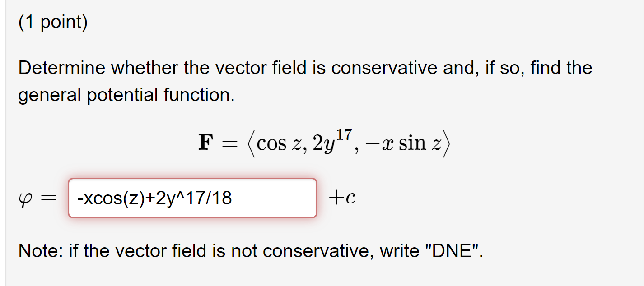This screenshot has width=644, height=286.
Task: Click the "(1 point)" label
Action: [x=52, y=21]
